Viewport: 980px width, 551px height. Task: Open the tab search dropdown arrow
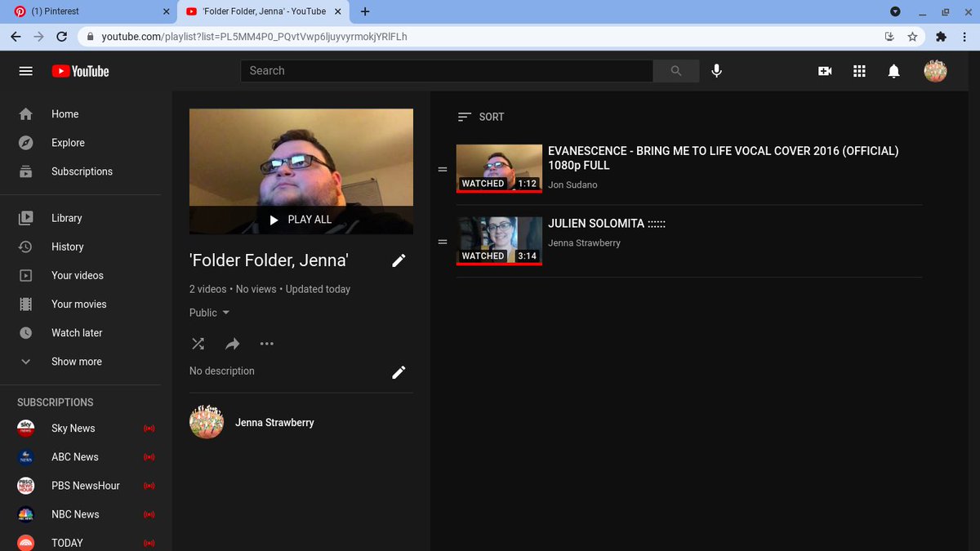(895, 11)
